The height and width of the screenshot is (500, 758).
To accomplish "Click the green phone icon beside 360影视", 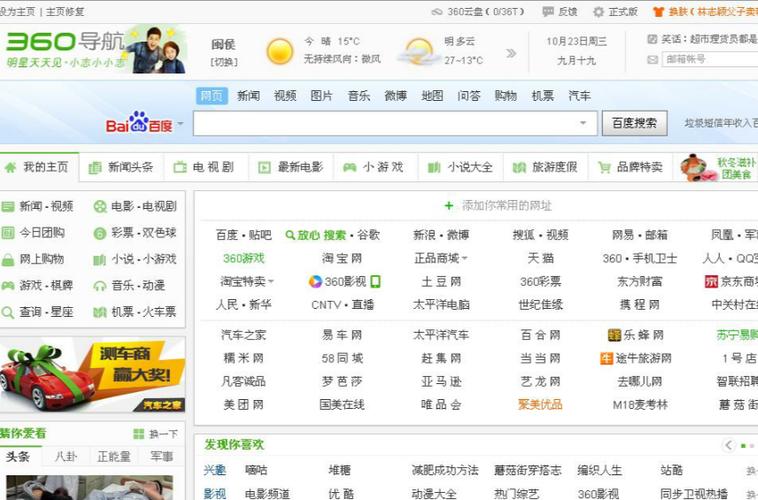I will point(376,281).
